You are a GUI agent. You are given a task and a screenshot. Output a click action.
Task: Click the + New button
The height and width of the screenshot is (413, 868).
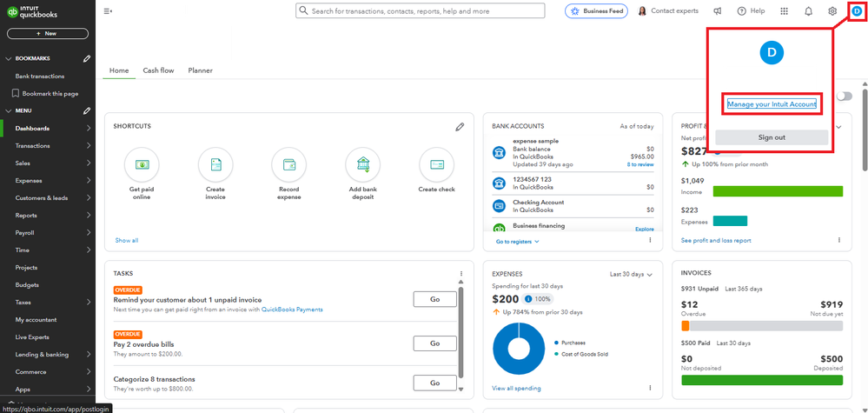pyautogui.click(x=48, y=34)
